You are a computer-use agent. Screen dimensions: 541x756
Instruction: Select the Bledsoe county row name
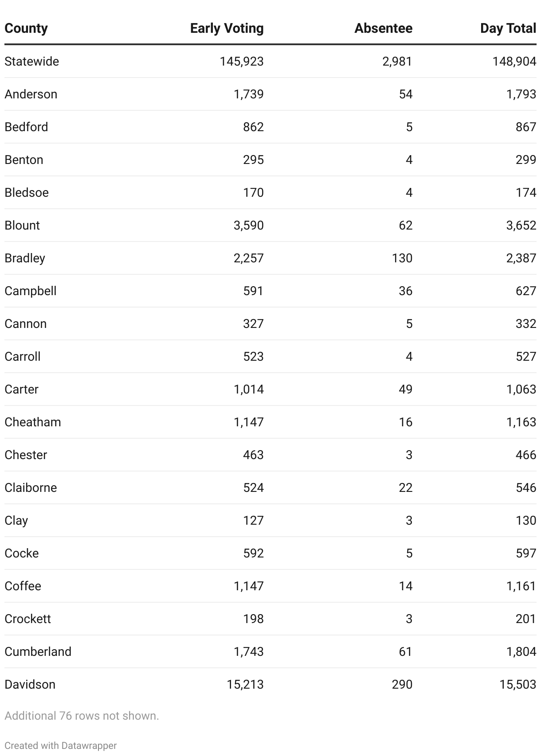(x=27, y=192)
